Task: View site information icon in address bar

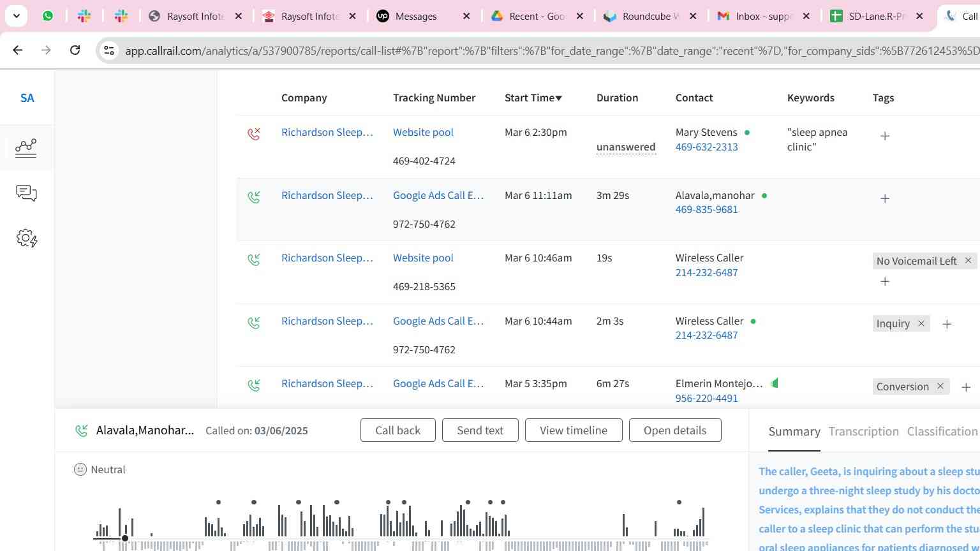Action: 109,50
